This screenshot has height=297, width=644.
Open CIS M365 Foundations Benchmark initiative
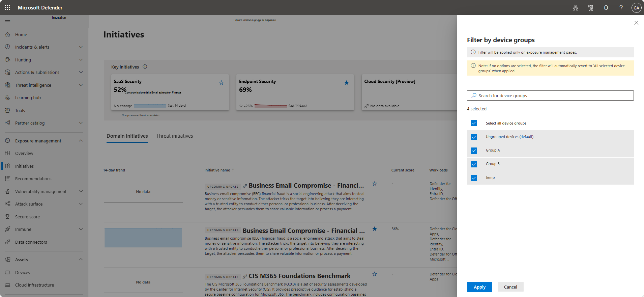click(x=299, y=276)
